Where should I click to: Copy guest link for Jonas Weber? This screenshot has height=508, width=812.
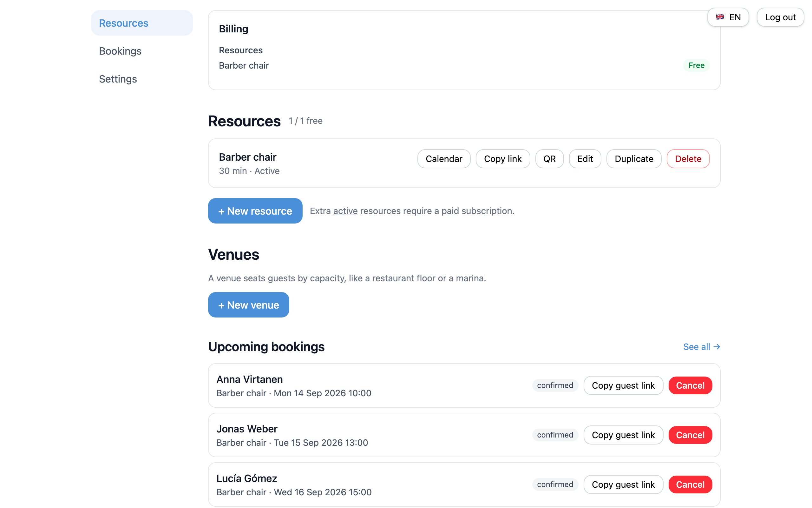click(x=623, y=435)
